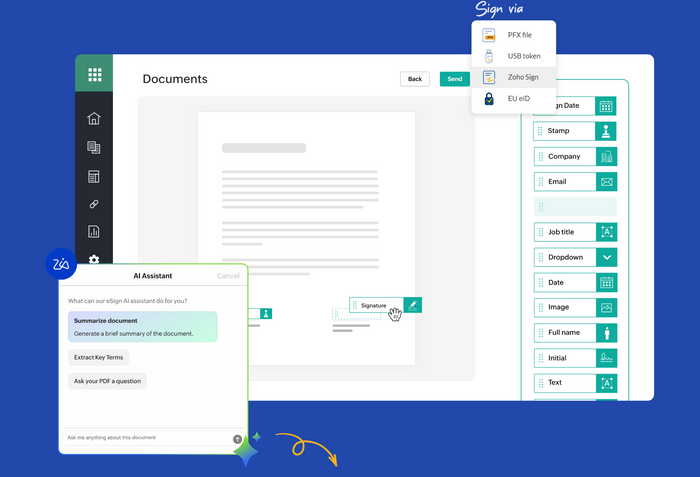Select the Date field calendar icon

(606, 283)
